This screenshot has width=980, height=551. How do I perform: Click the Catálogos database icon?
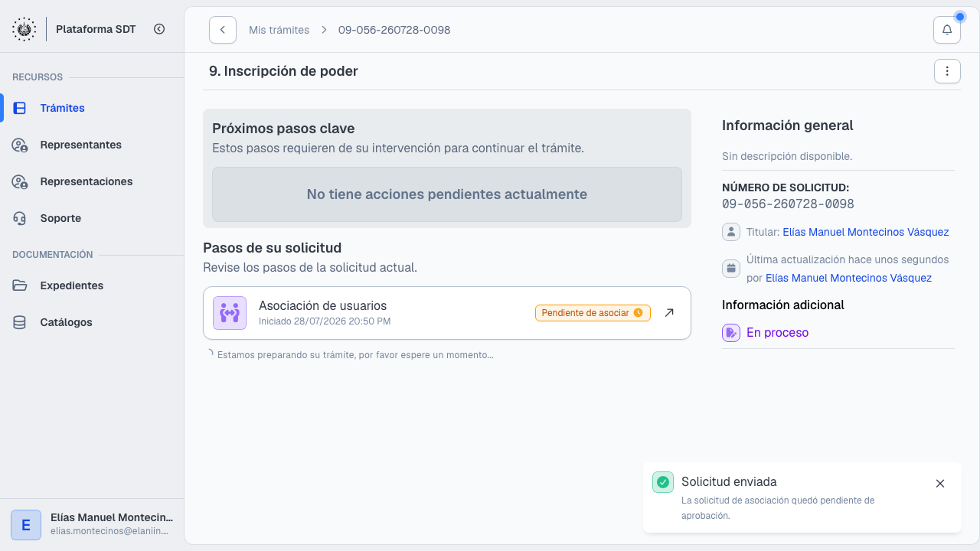[20, 322]
